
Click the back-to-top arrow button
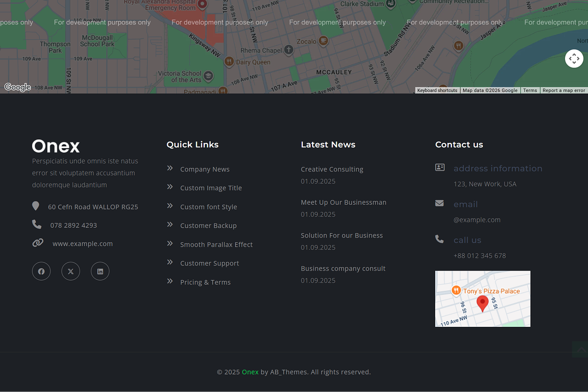(x=580, y=349)
